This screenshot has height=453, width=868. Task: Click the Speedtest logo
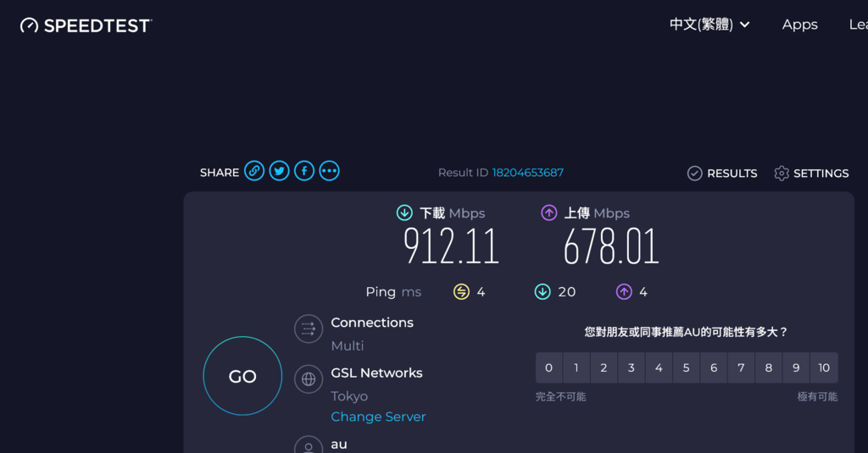(x=86, y=25)
